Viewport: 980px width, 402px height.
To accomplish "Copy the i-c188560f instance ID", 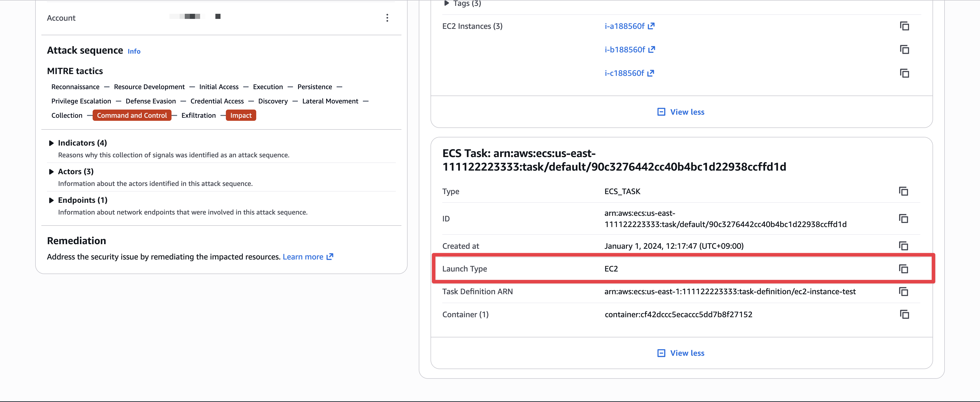I will coord(904,73).
